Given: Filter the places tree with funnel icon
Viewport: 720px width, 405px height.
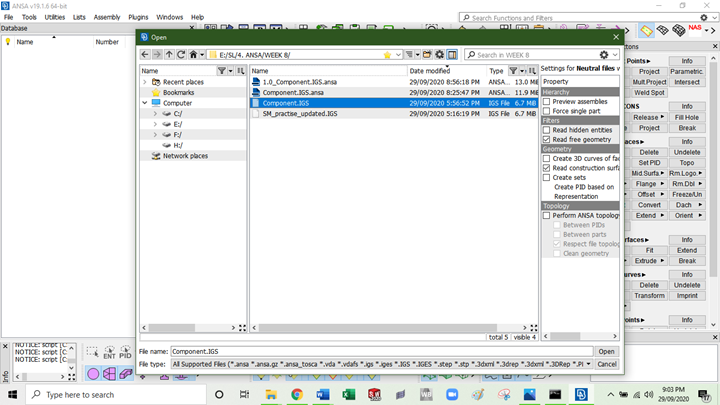Looking at the screenshot, I should tap(222, 71).
